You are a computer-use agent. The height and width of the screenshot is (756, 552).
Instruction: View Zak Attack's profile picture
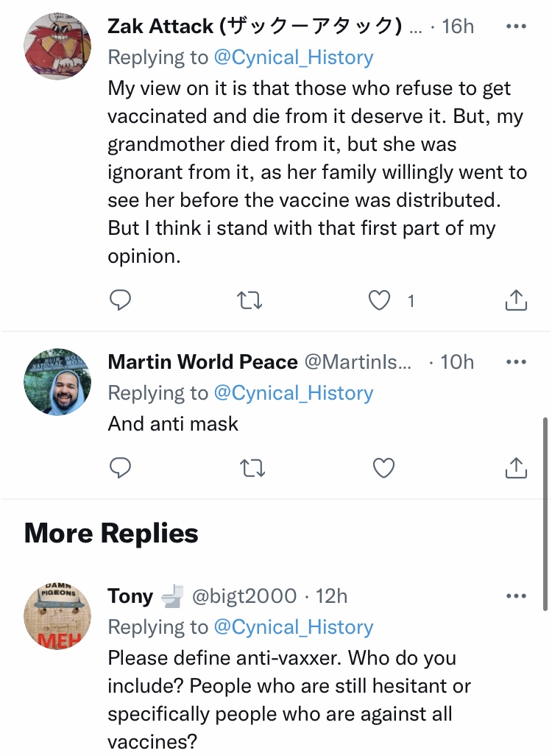coord(57,46)
